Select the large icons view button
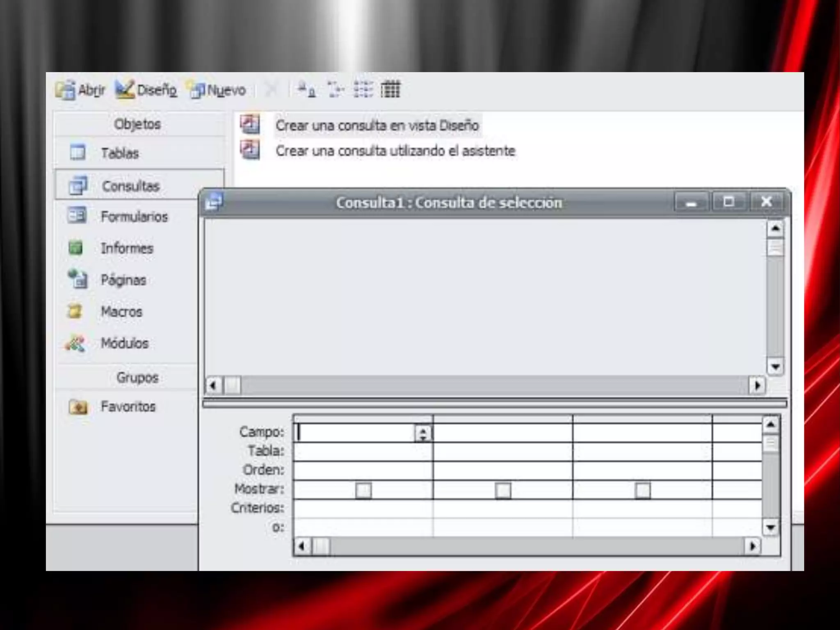The image size is (840, 630). (x=306, y=89)
